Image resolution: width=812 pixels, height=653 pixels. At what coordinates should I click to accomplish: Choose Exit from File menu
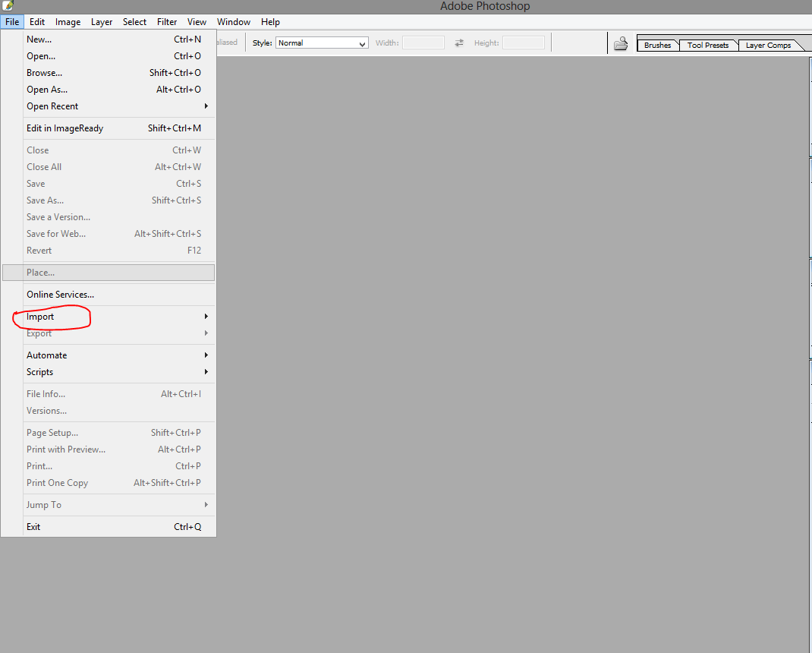(109, 526)
